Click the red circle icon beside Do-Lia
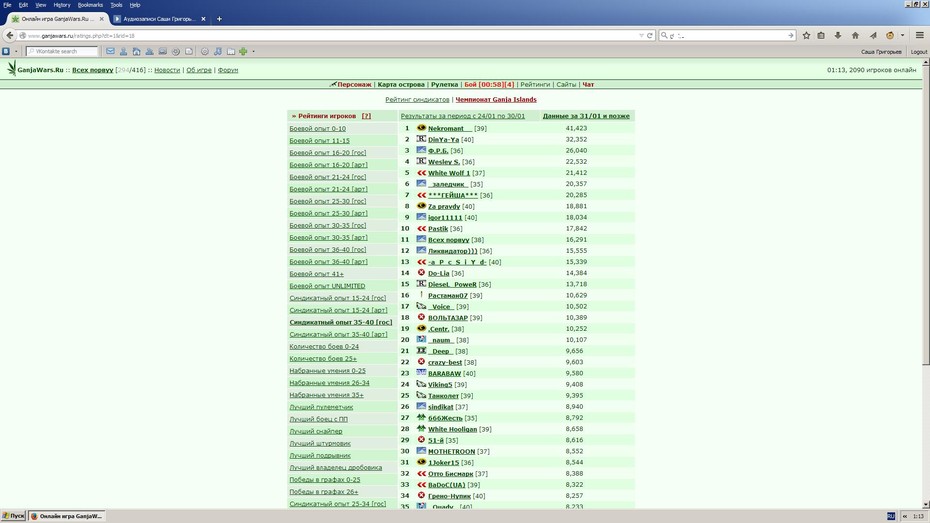 coord(421,273)
